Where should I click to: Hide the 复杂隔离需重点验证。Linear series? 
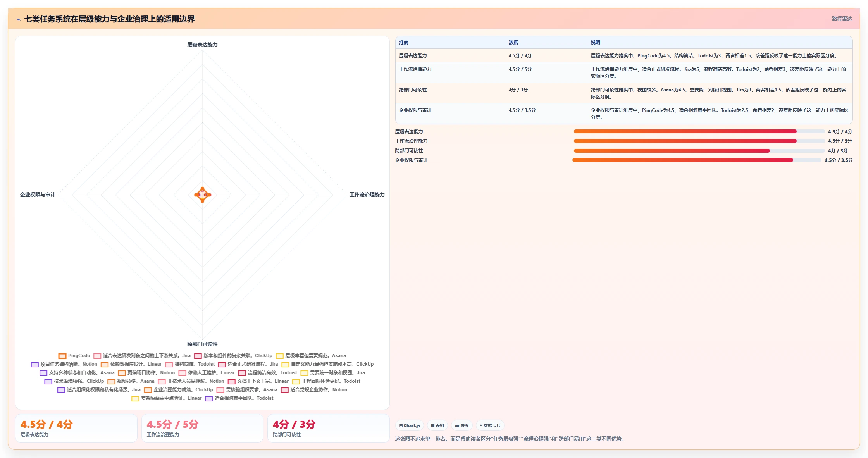(166, 398)
